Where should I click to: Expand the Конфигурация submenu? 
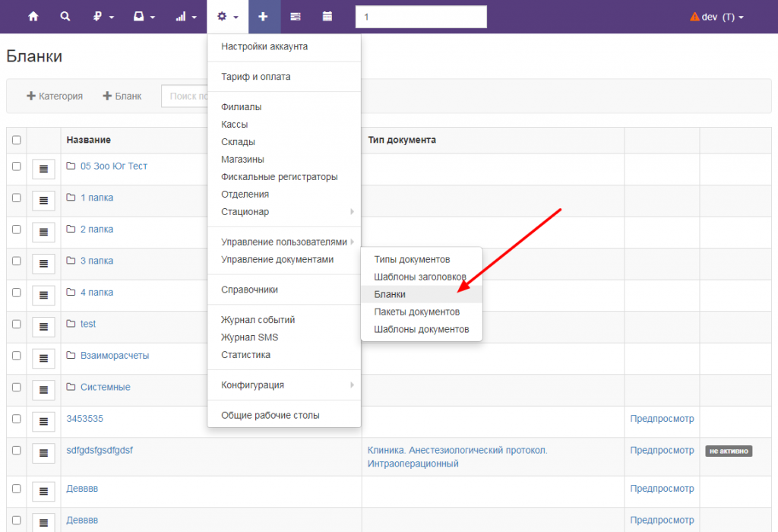(284, 385)
